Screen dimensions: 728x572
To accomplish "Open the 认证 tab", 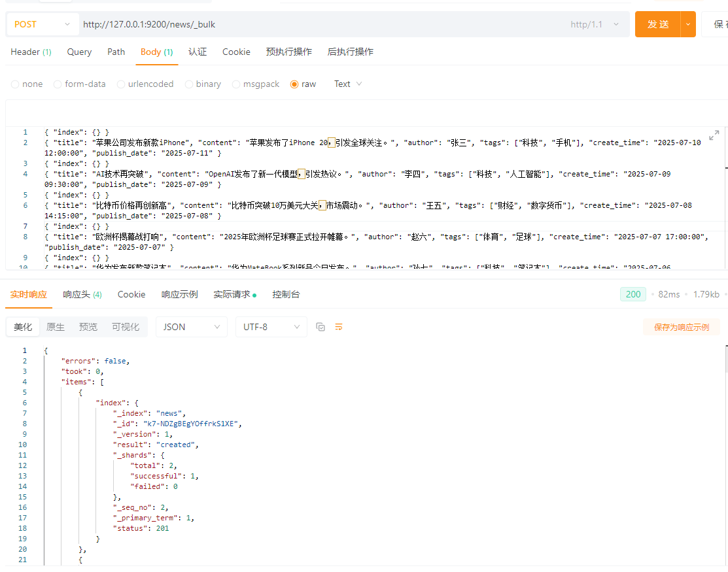I will click(x=198, y=52).
